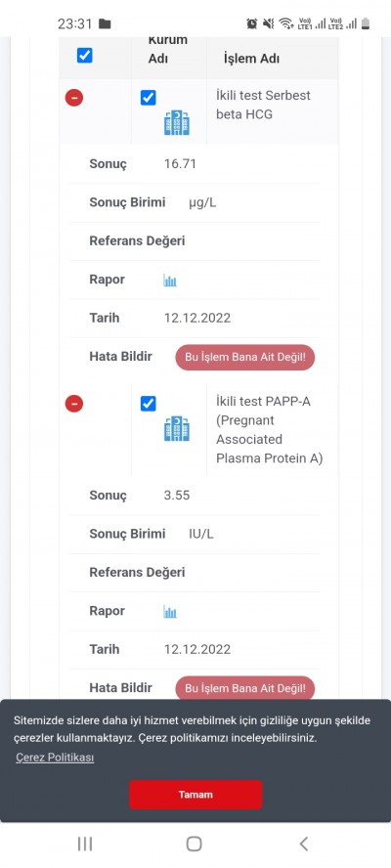Select the 12.12.2022 date of the PAPP-A test
This screenshot has width=391, height=868.
tap(197, 649)
